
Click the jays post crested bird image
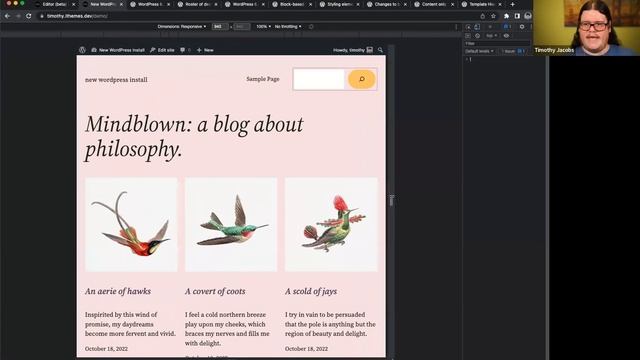331,224
